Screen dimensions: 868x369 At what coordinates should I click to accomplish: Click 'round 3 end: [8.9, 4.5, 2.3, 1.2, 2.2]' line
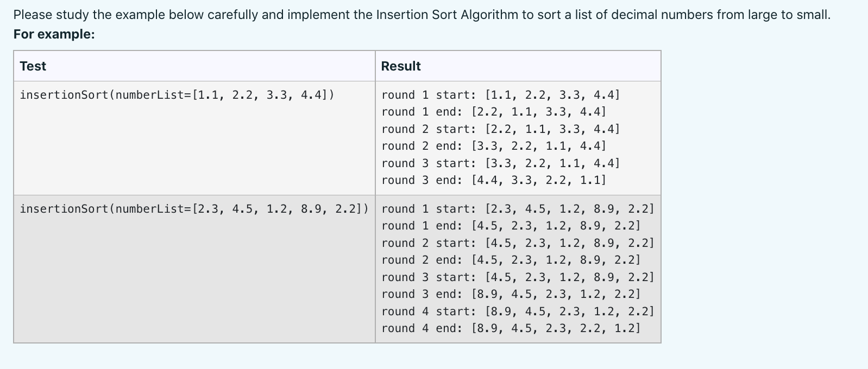(511, 294)
